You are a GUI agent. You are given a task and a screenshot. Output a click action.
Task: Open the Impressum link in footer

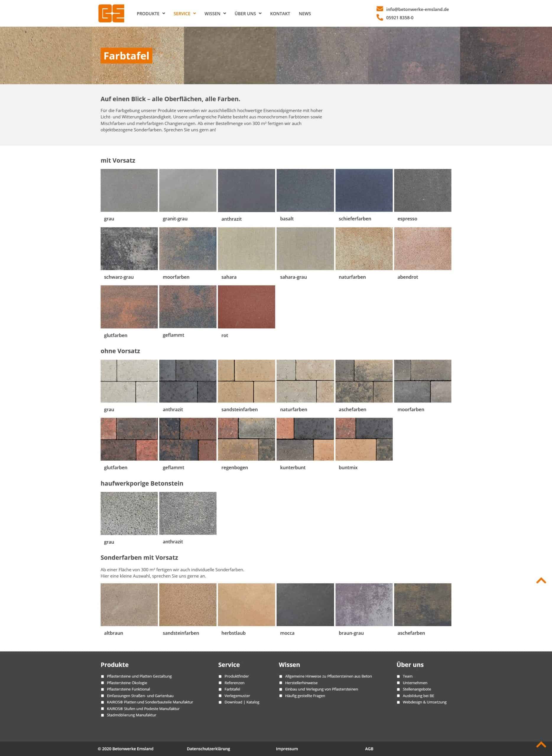[287, 749]
